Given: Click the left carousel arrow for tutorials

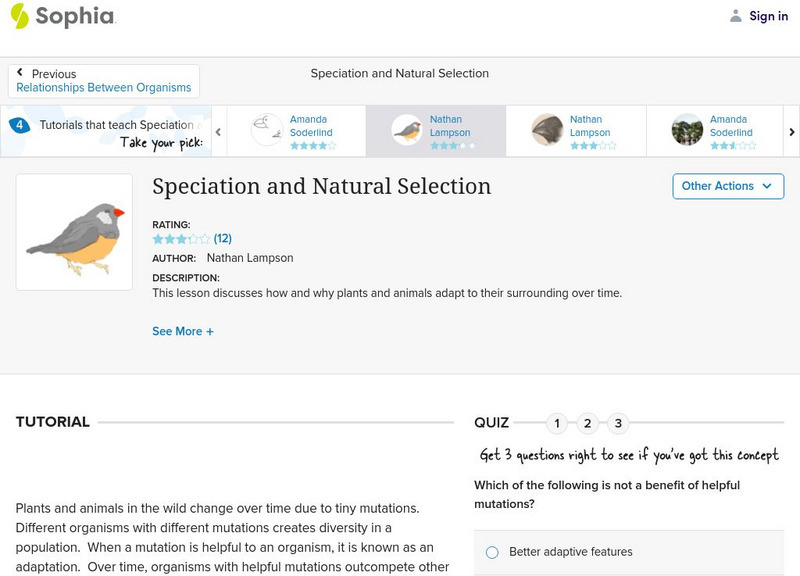Looking at the screenshot, I should pyautogui.click(x=218, y=132).
